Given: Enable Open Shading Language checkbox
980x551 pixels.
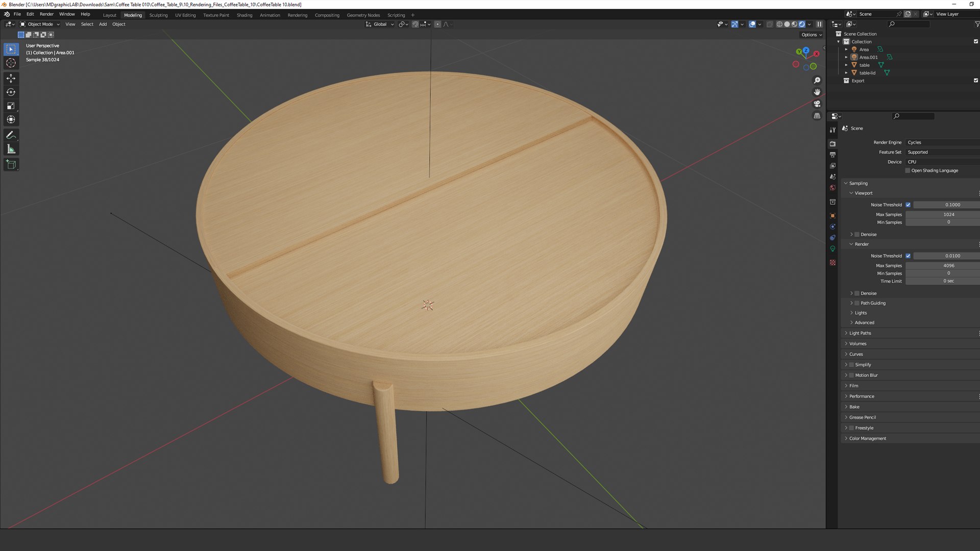Looking at the screenshot, I should (908, 171).
